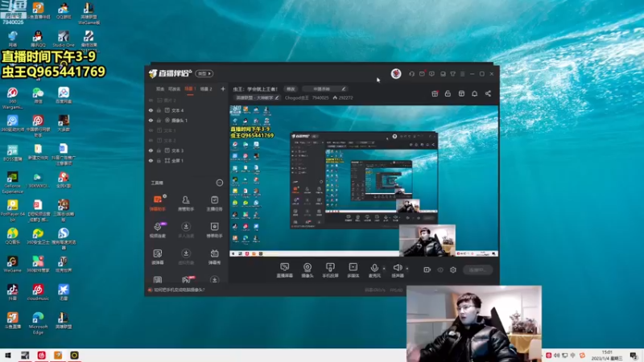Click the webcam overlay in preview

pyautogui.click(x=427, y=240)
